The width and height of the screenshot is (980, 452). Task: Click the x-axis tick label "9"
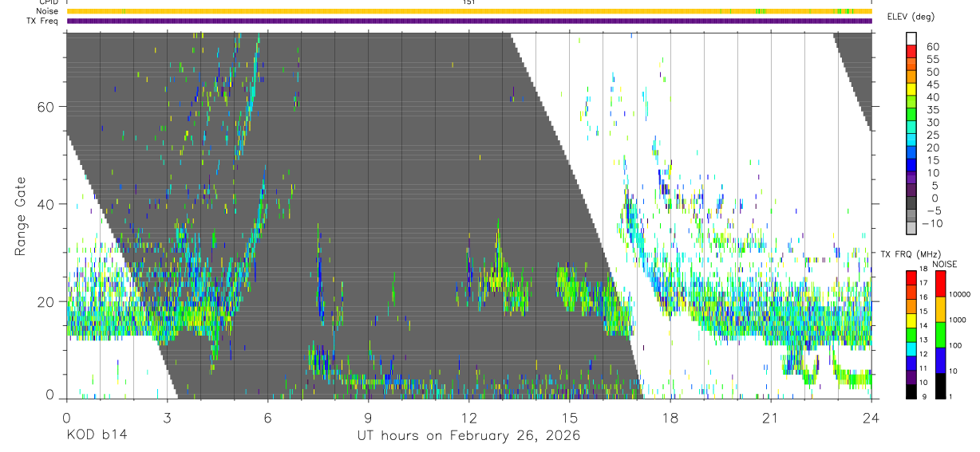point(368,418)
